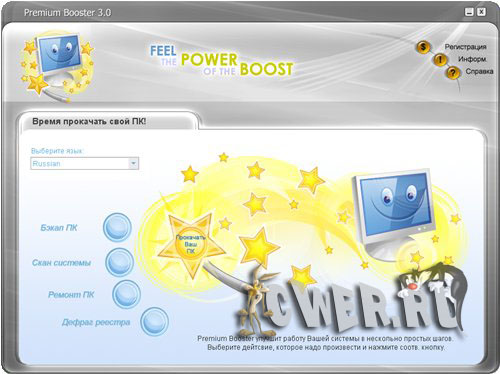Viewport: 500px width, 374px height.
Task: Click the blue orb beside Бэкап ПК
Action: click(x=117, y=227)
